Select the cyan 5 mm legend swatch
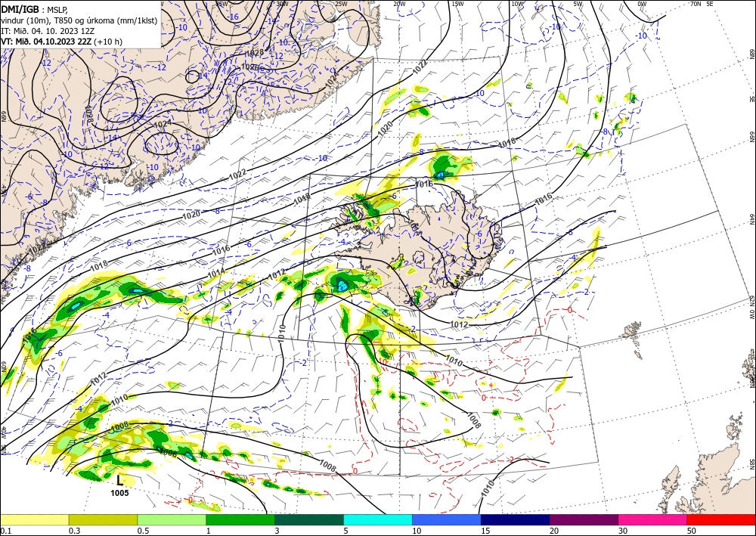Image resolution: width=756 pixels, height=536 pixels. coord(378,519)
